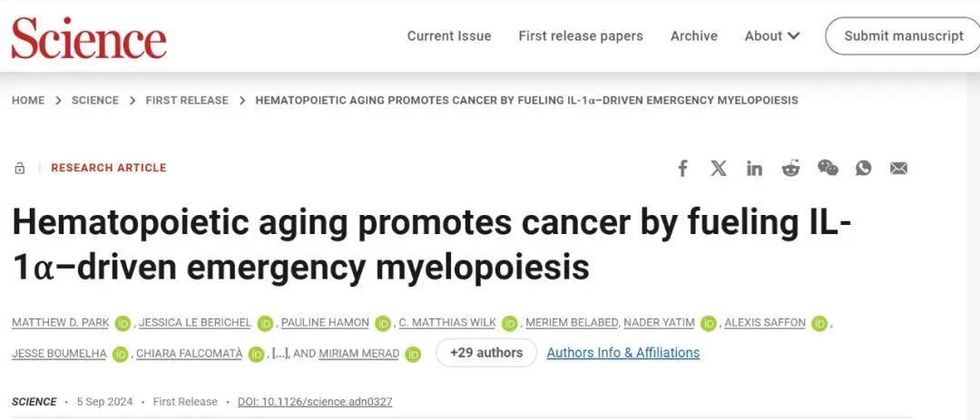
Task: Expand the +29 authors list
Action: pos(486,353)
